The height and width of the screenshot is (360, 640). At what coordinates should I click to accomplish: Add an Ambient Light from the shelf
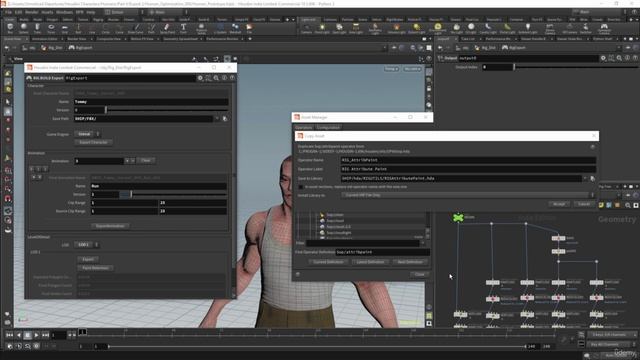pyautogui.click(x=528, y=28)
